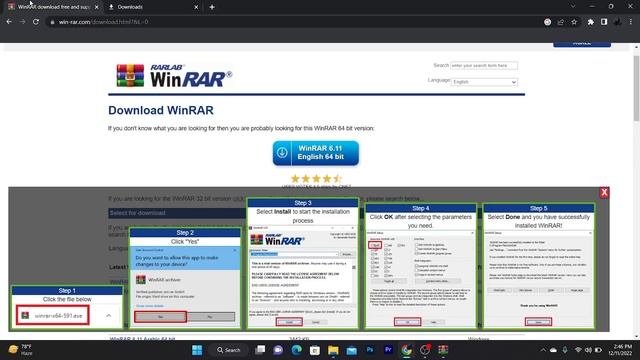640x360 pixels.
Task: Bookmark this page with the star icon
Action: pyautogui.click(x=574, y=22)
